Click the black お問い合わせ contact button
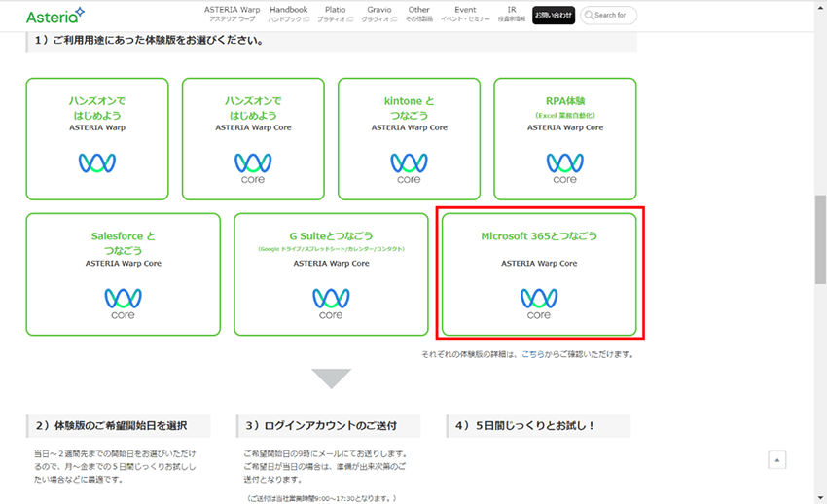This screenshot has width=827, height=504. click(x=554, y=16)
